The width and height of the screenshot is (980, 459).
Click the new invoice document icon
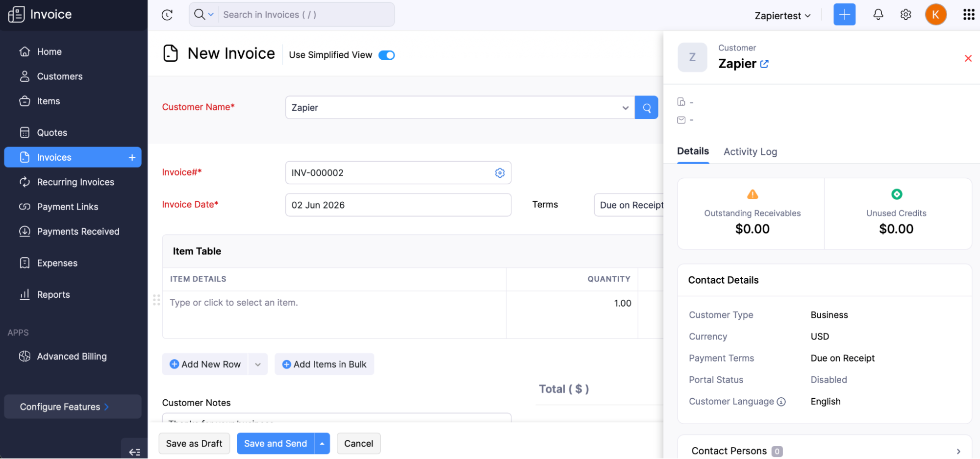point(170,53)
